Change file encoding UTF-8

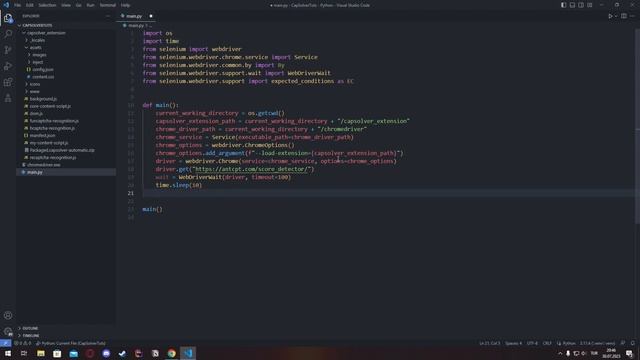[x=532, y=343]
